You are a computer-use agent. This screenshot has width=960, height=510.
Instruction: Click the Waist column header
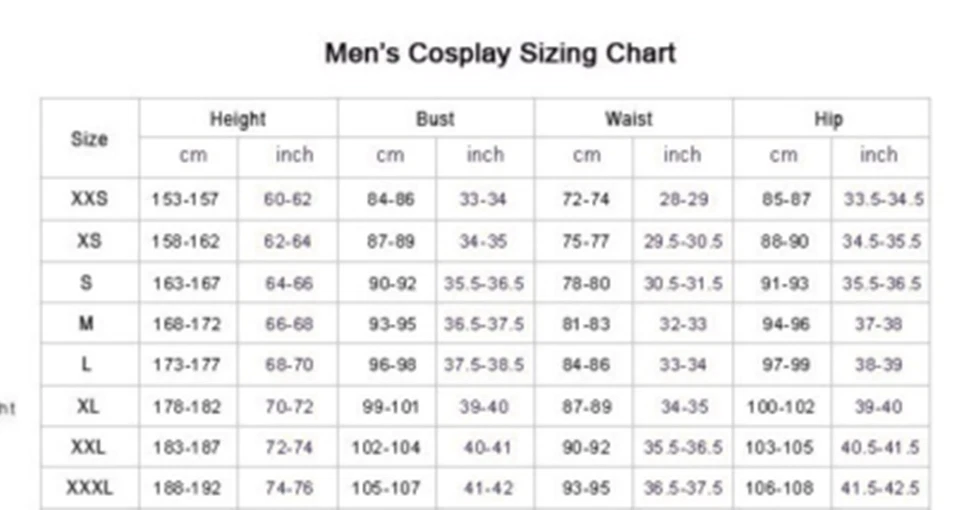[629, 119]
